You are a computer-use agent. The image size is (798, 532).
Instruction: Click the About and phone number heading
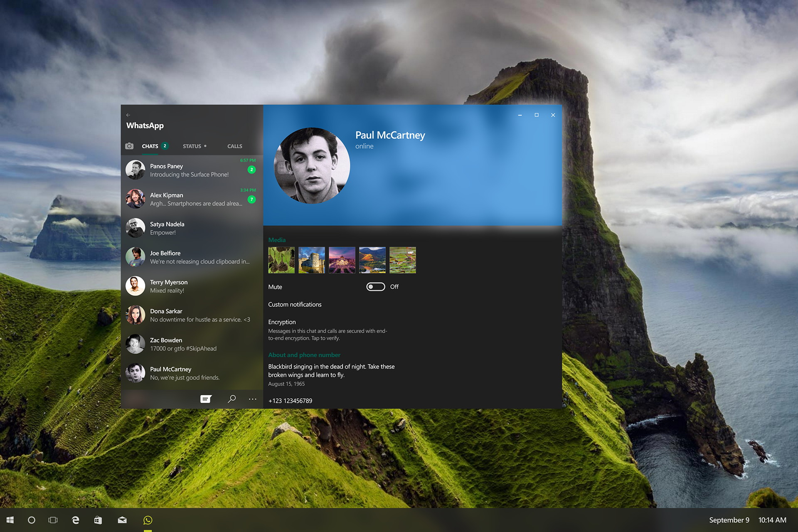304,355
